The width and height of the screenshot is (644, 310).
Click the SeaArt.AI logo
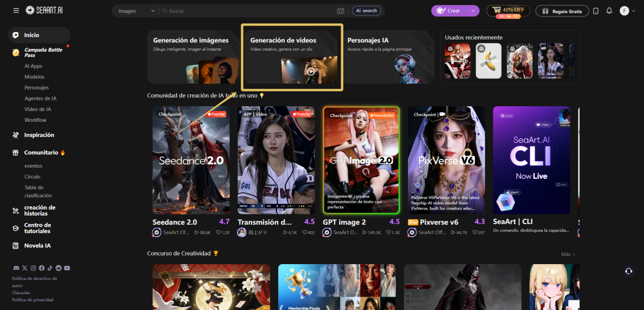44,10
